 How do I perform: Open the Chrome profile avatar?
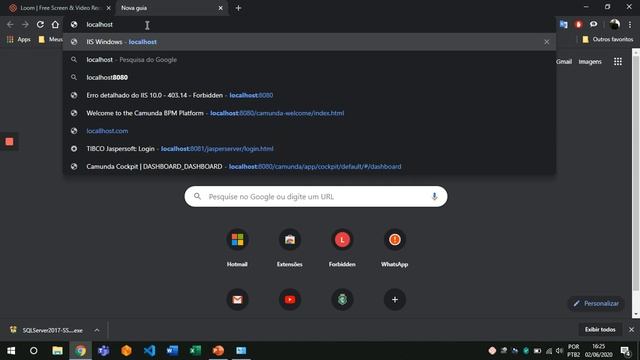coord(614,24)
